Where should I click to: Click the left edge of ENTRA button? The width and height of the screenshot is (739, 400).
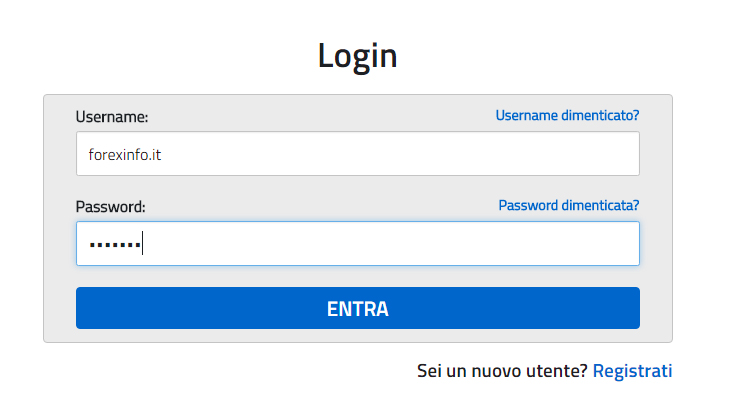pos(90,308)
